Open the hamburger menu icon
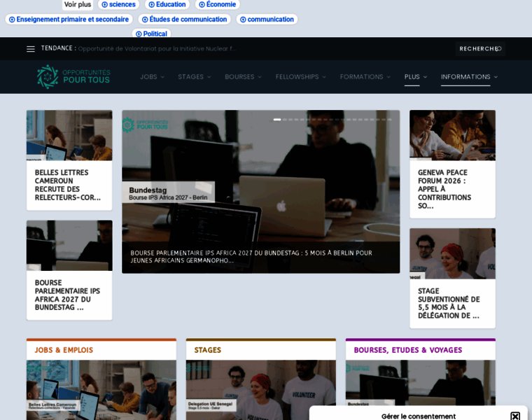532x420 pixels. click(31, 49)
